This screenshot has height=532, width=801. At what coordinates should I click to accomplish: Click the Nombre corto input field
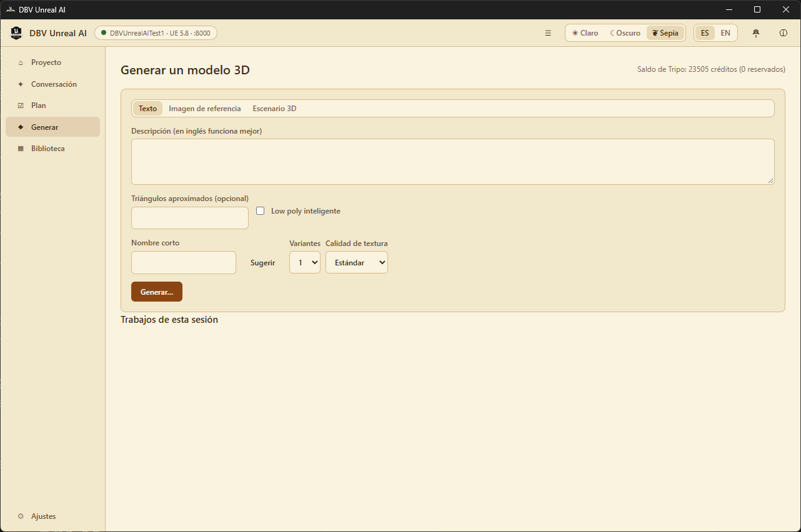tap(184, 262)
